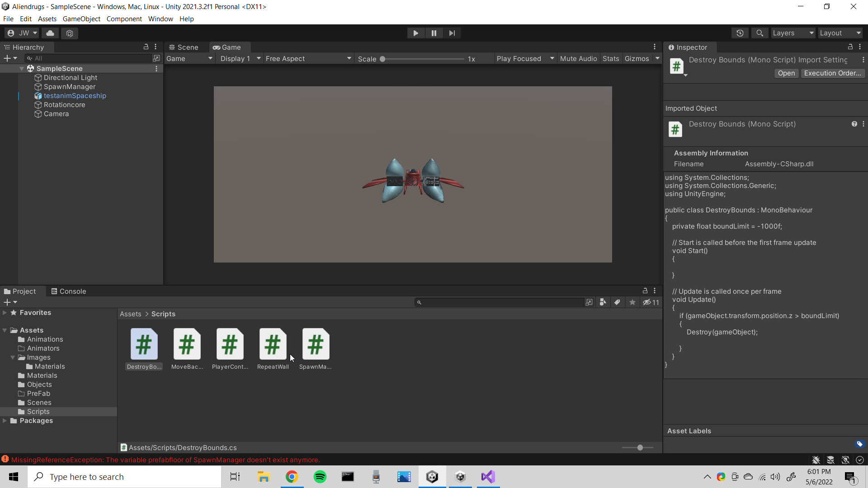Open the Gizmos dropdown arrow
The width and height of the screenshot is (868, 488).
(657, 59)
